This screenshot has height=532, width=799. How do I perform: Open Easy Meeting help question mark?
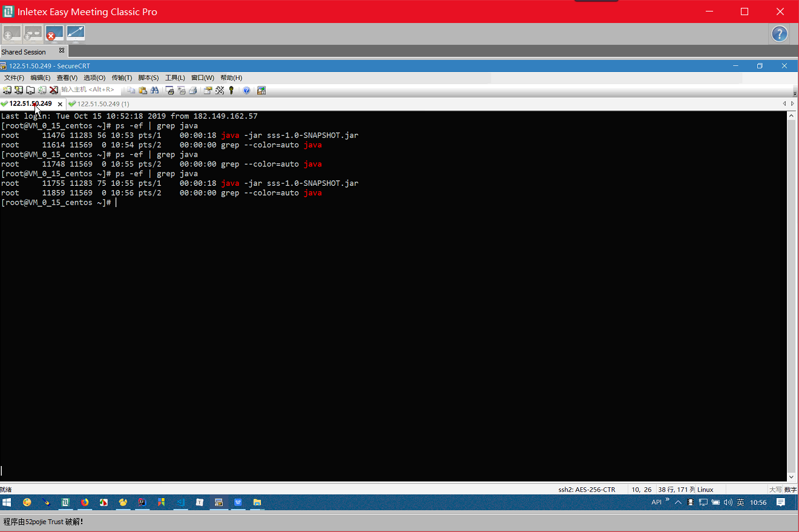[780, 34]
